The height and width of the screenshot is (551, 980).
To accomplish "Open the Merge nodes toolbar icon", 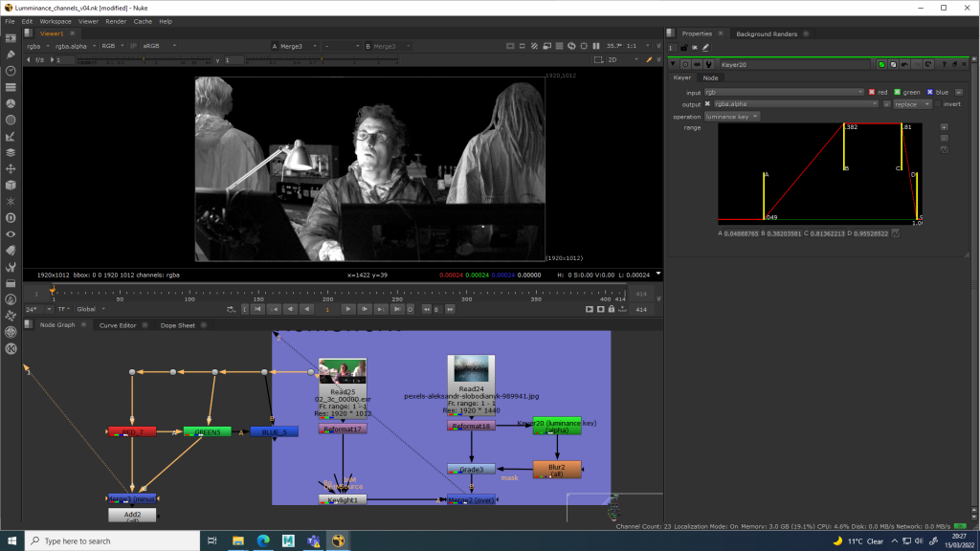I will click(x=11, y=152).
